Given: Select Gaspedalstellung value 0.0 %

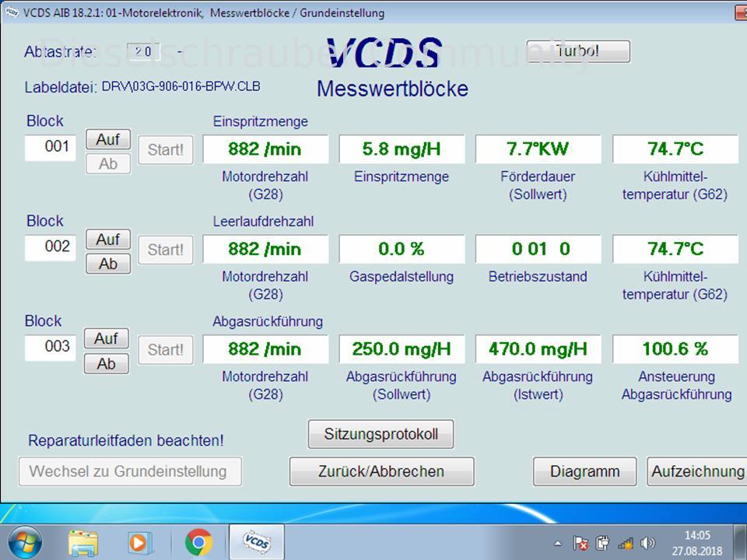Looking at the screenshot, I should coord(402,249).
